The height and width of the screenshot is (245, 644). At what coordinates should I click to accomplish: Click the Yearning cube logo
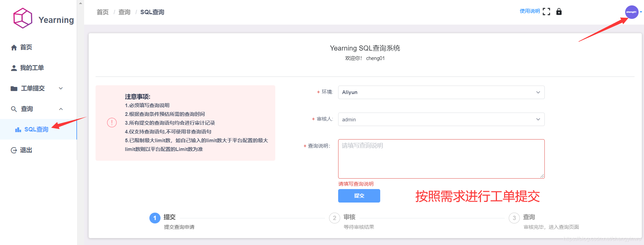[x=23, y=18]
